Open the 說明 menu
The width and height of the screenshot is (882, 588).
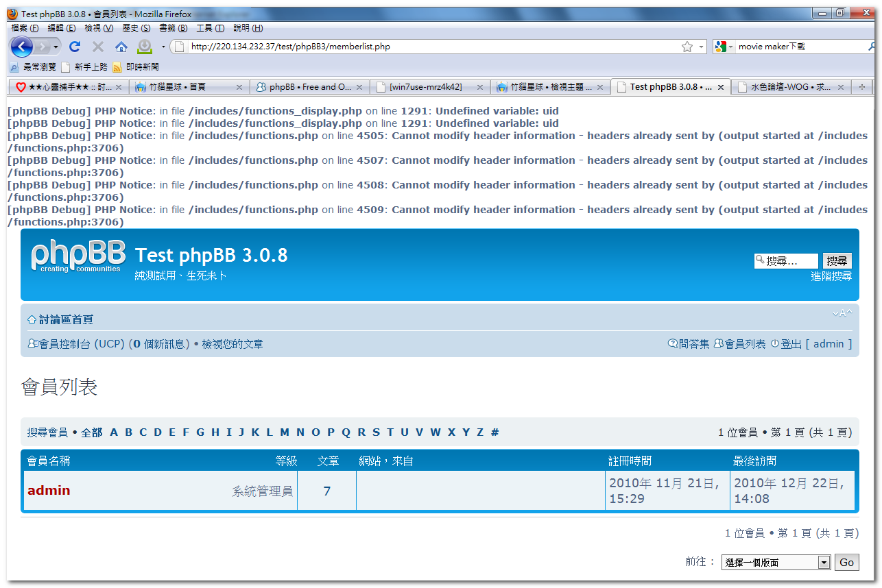point(248,28)
